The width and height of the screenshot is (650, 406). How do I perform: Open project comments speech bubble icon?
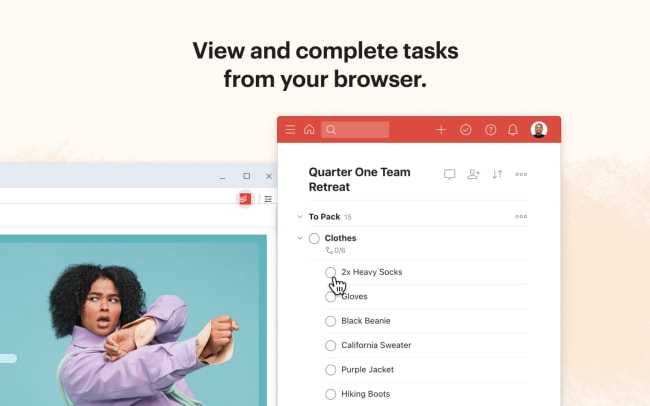(x=449, y=174)
